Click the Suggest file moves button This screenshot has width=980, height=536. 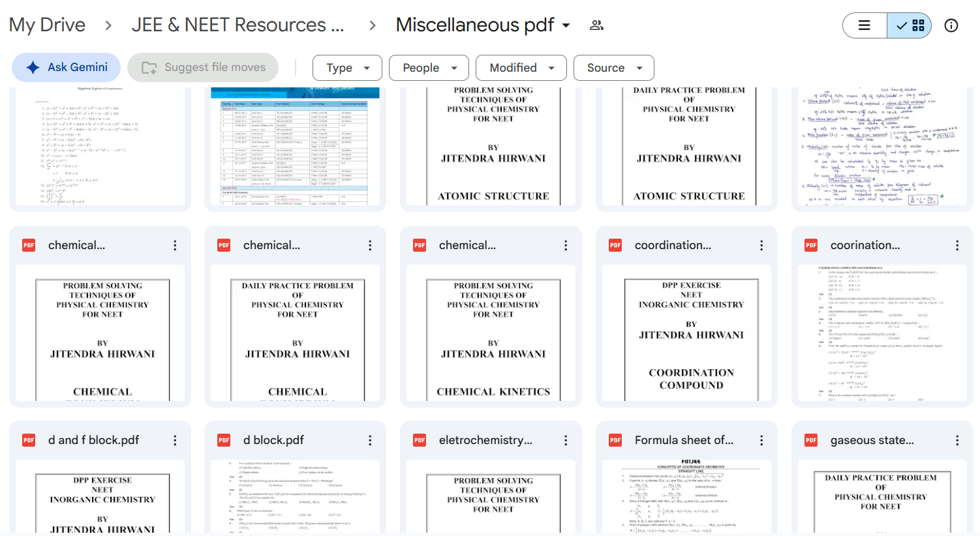pos(203,67)
